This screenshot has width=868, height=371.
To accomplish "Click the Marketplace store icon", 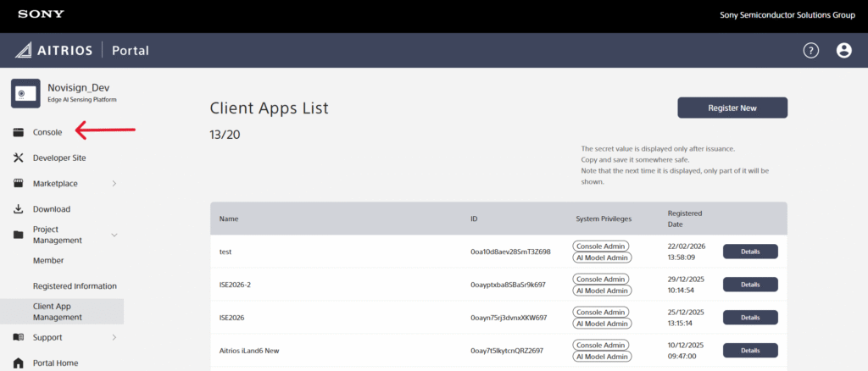I will pos(19,184).
